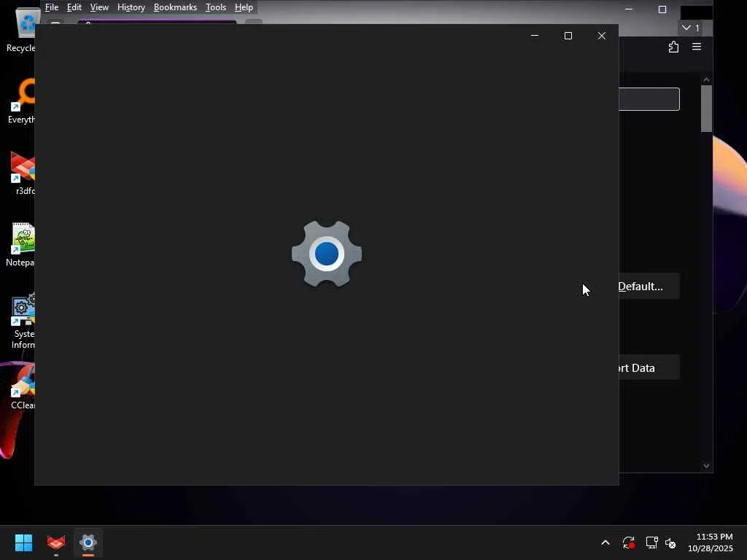Image resolution: width=747 pixels, height=560 pixels.
Task: Open the Tools menu in browser
Action: (x=215, y=7)
